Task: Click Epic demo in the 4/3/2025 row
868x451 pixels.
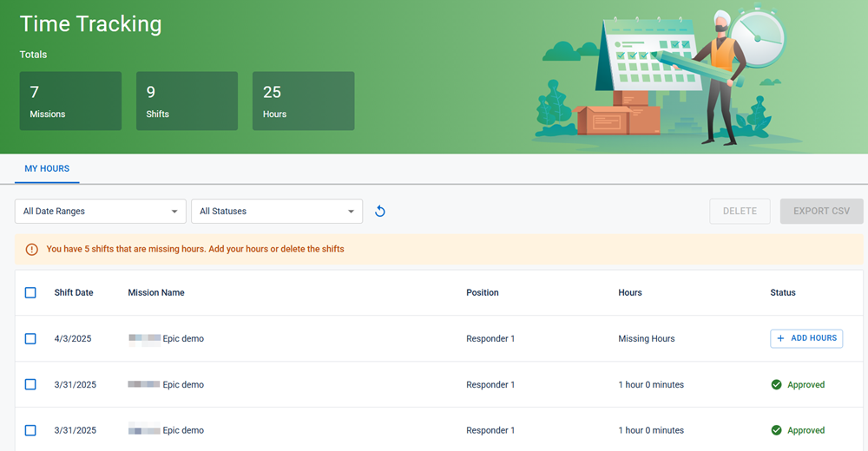Action: click(x=183, y=338)
